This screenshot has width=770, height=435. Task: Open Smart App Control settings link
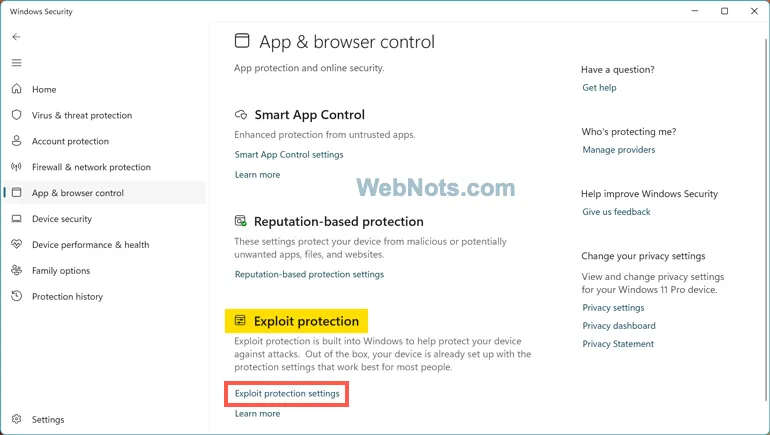(289, 155)
